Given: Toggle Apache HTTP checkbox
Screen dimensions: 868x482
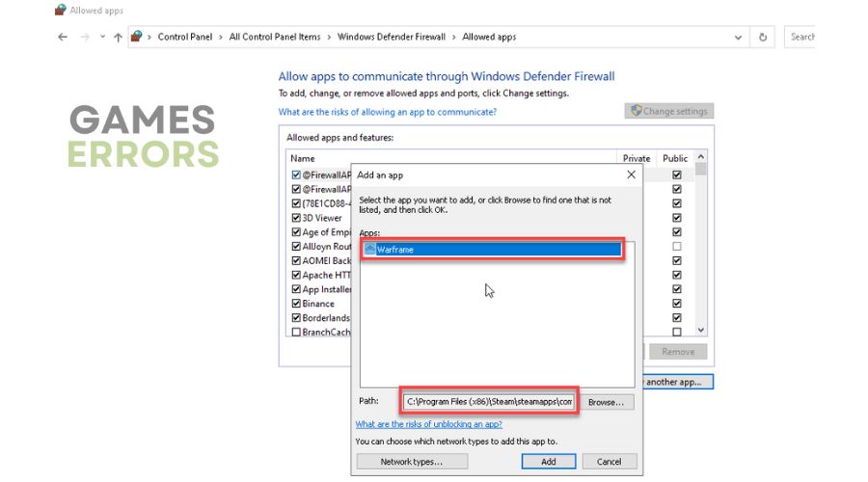Looking at the screenshot, I should (296, 275).
